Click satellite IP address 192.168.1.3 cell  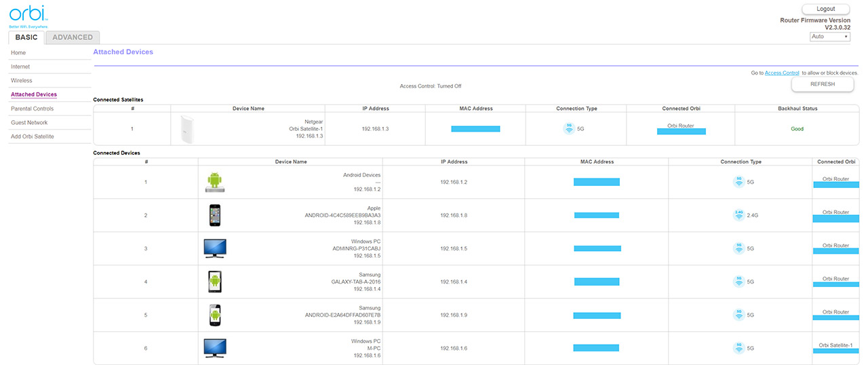click(x=375, y=129)
